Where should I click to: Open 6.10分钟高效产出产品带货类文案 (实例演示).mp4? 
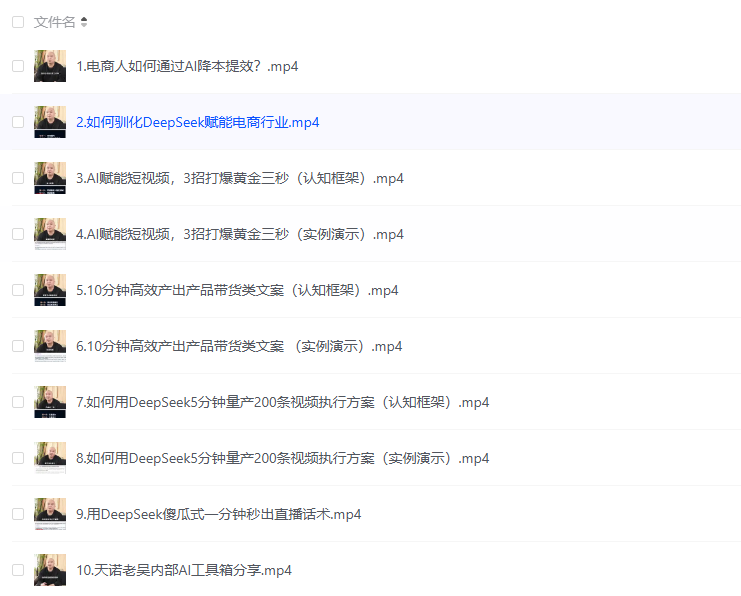pyautogui.click(x=239, y=346)
